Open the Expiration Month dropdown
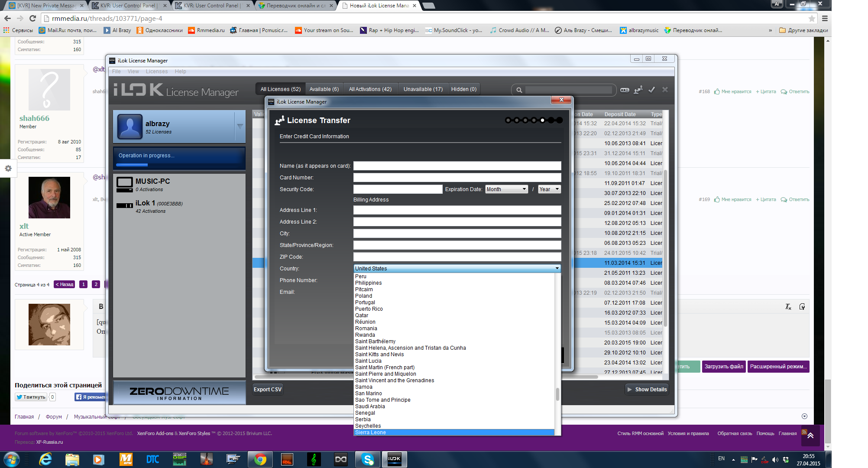Image resolution: width=868 pixels, height=468 pixels. point(506,189)
